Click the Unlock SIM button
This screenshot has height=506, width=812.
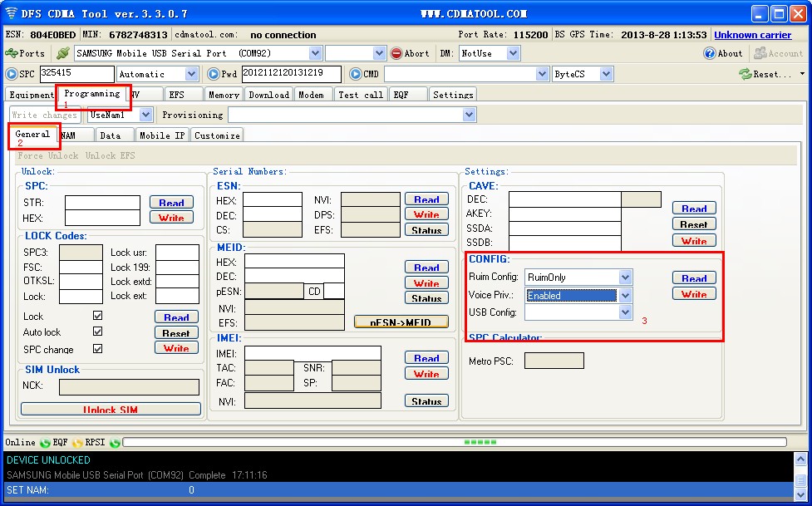(x=111, y=409)
